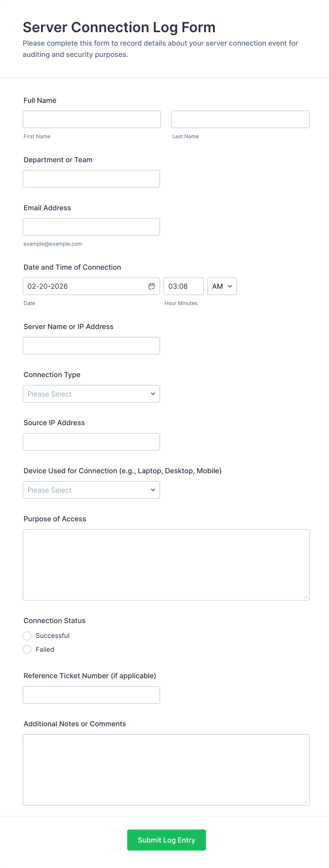This screenshot has width=329, height=868.
Task: Click the Additional Notes resize handle
Action: point(306,802)
